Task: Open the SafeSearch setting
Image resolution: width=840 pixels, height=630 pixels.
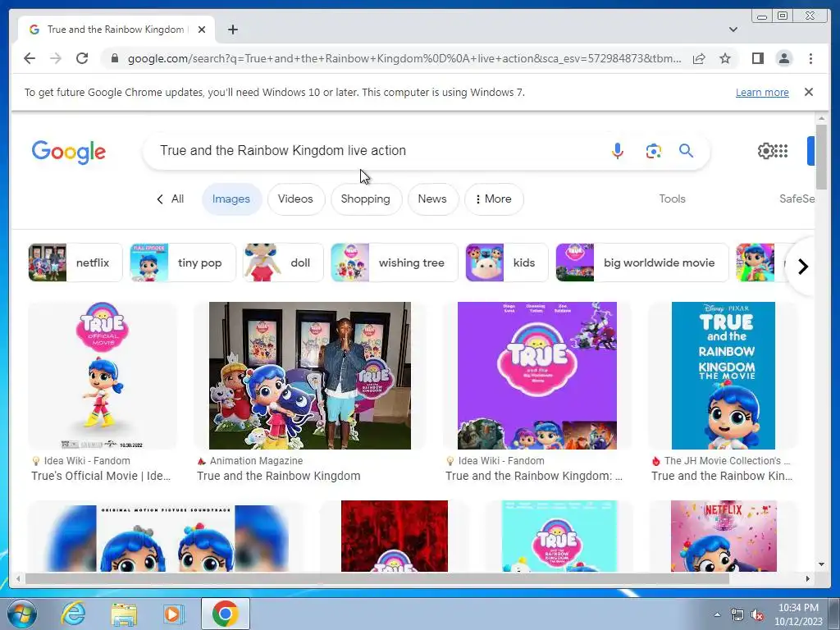Action: pos(797,199)
